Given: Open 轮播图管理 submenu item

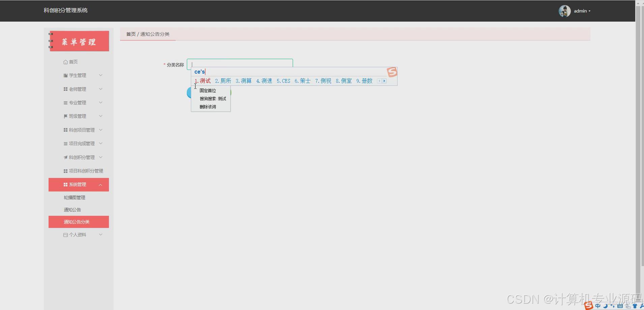Looking at the screenshot, I should 74,198.
